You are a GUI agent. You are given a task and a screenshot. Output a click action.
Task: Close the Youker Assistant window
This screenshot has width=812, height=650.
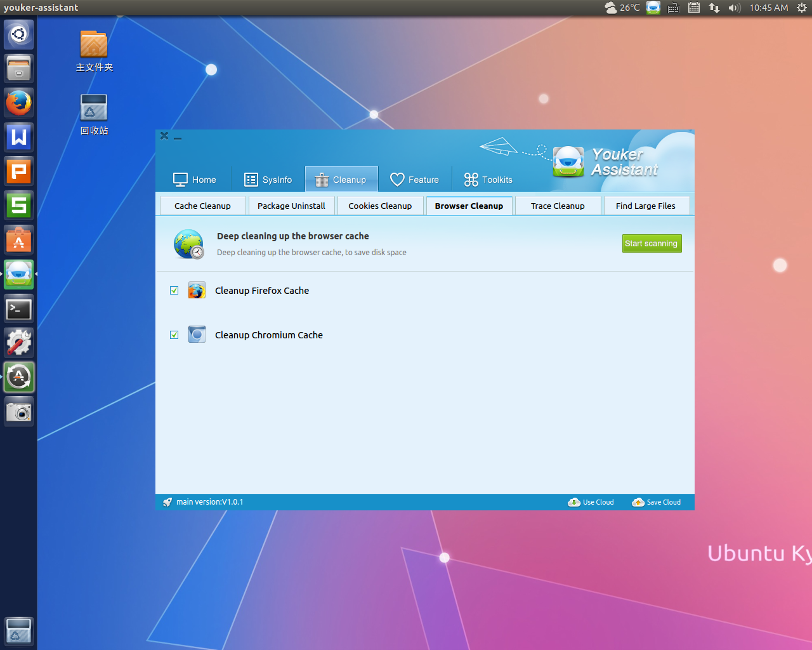coord(164,136)
